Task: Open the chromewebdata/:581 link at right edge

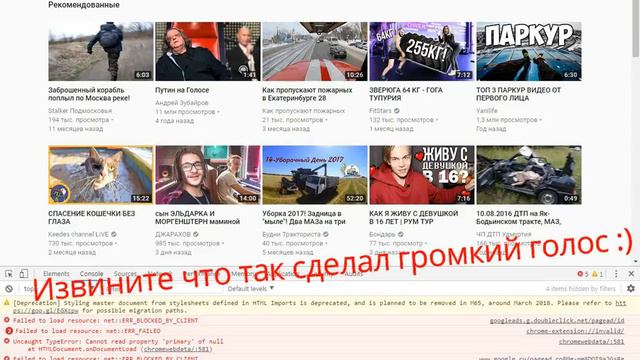Action: pyautogui.click(x=591, y=342)
